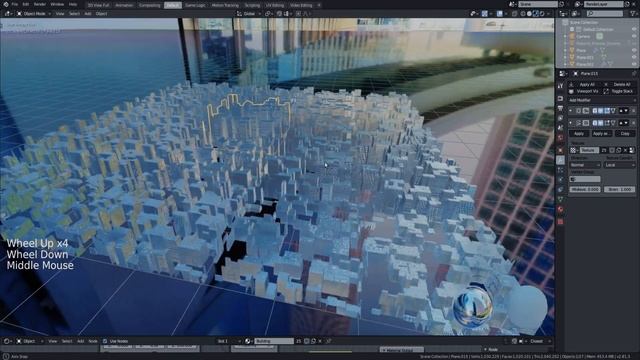Screen dimensions: 640x360
Task: Open the outliner filter icon
Action: 633,13
